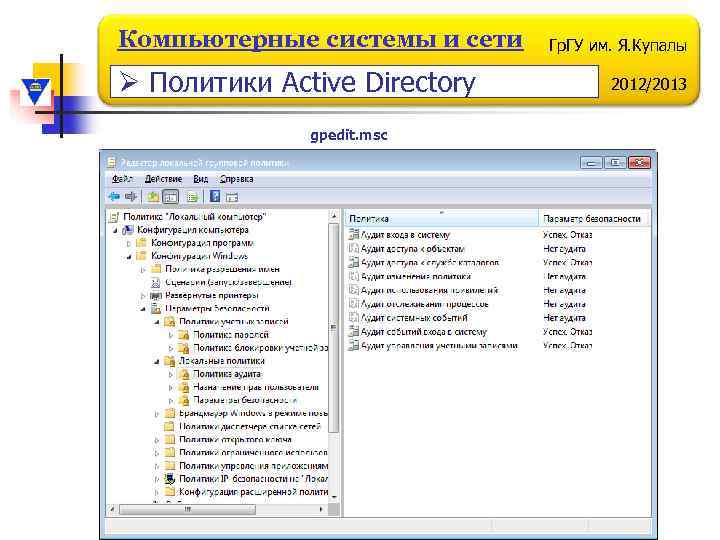720x540 pixels.
Task: Click the Параметры безопасности lock folder icon
Action: pos(156,309)
